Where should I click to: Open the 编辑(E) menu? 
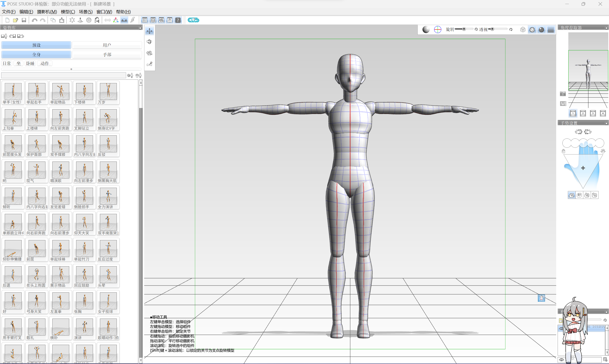26,12
